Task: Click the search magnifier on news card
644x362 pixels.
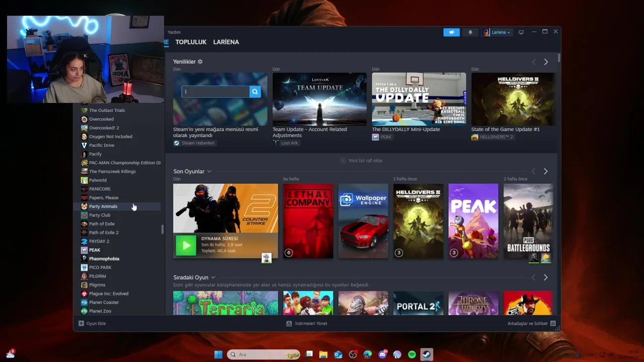Action: [255, 92]
